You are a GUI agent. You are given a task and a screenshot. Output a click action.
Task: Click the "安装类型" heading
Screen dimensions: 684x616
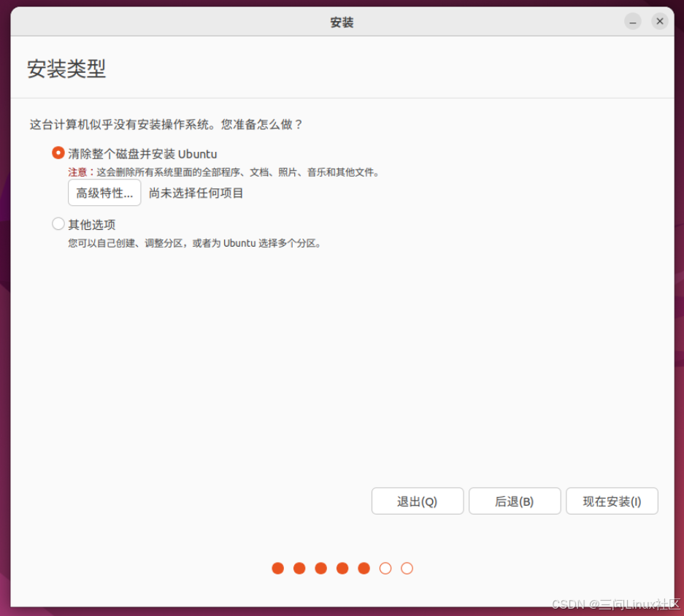point(66,69)
